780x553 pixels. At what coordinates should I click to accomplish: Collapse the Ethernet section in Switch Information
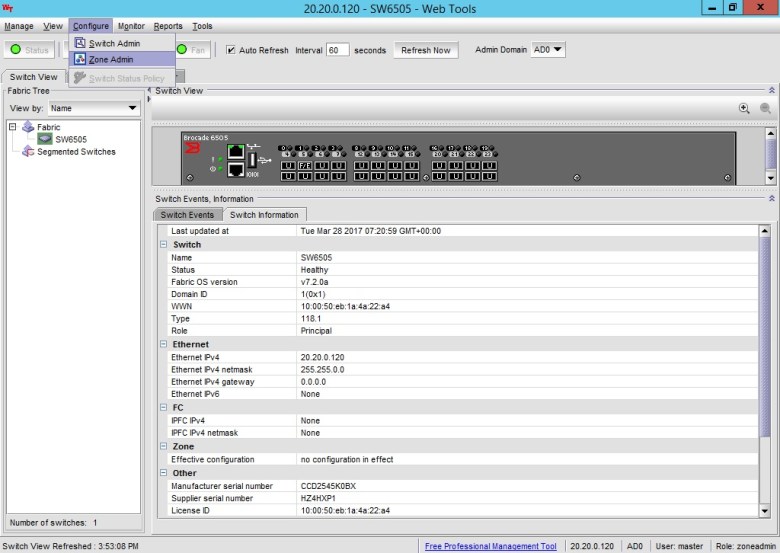[164, 344]
